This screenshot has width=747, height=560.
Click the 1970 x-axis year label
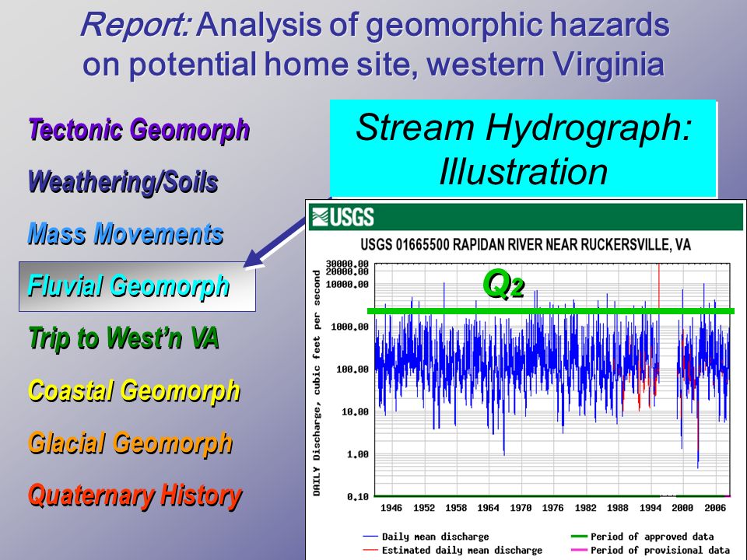coord(521,508)
